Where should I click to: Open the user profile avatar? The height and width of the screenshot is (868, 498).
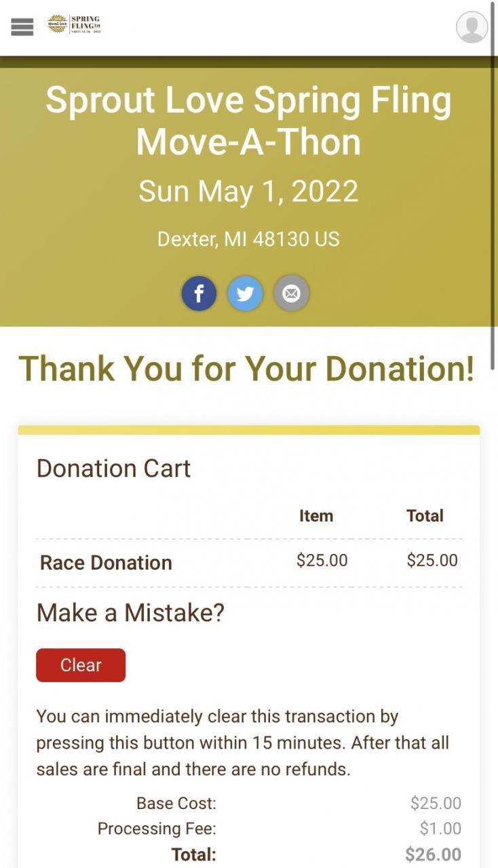(472, 27)
